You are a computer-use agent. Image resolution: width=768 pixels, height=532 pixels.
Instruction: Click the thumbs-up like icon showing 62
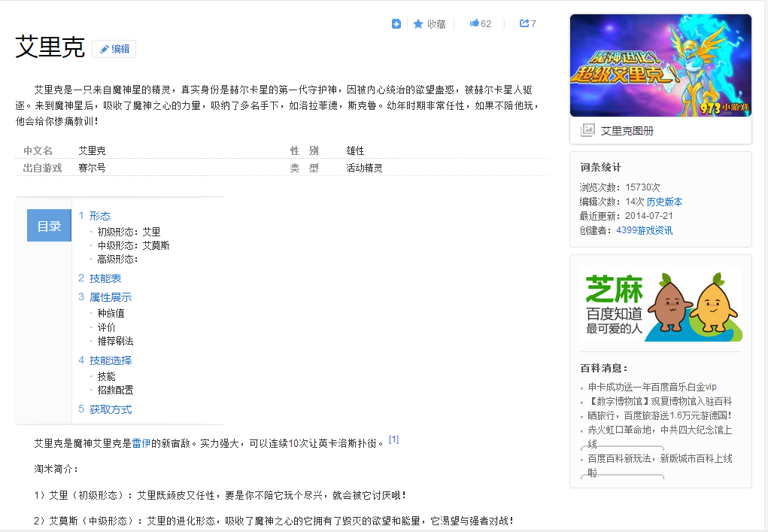pyautogui.click(x=474, y=23)
